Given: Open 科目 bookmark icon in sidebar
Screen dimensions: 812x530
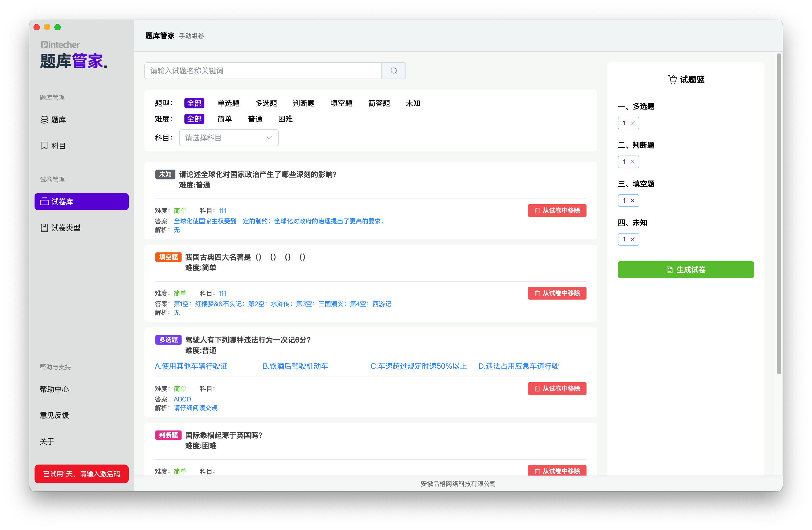Looking at the screenshot, I should click(44, 146).
